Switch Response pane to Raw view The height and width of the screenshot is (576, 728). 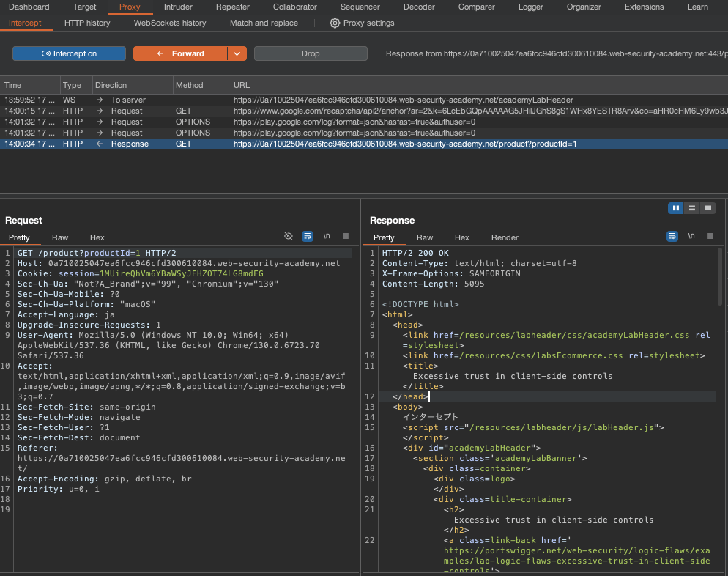click(424, 237)
